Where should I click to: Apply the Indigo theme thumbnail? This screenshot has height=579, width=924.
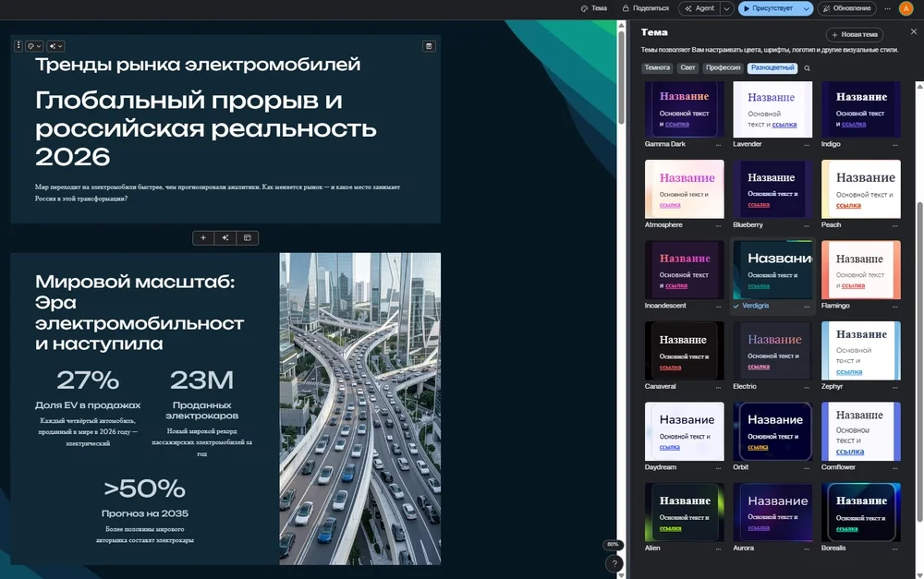[861, 110]
